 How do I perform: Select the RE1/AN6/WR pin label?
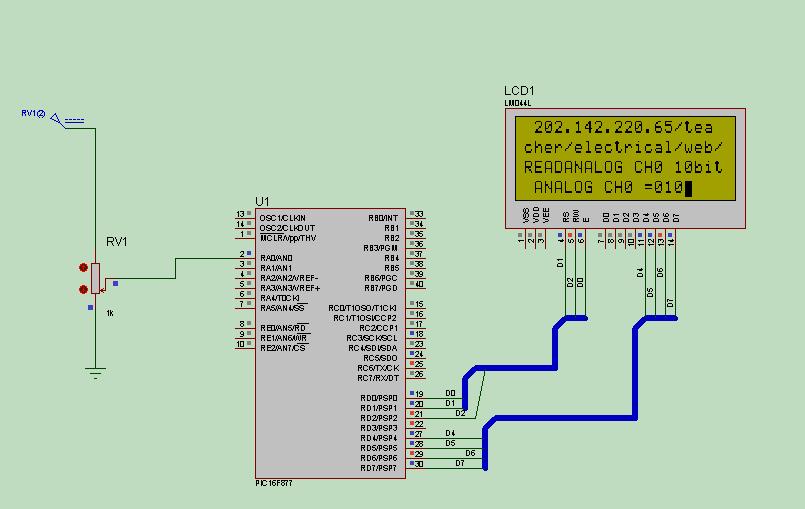(x=283, y=338)
